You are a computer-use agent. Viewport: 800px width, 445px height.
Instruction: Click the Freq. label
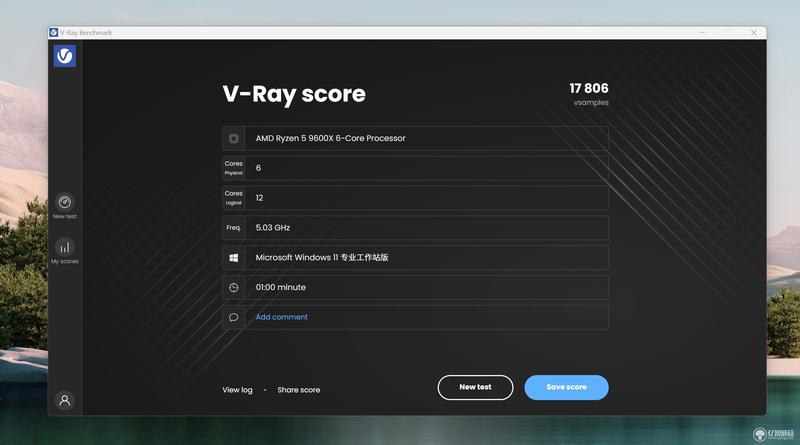[234, 228]
